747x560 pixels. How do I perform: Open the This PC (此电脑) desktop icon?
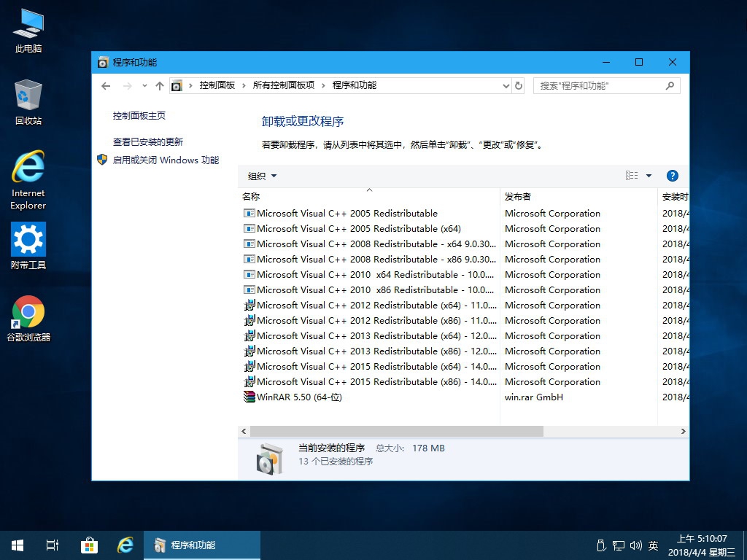pyautogui.click(x=28, y=29)
